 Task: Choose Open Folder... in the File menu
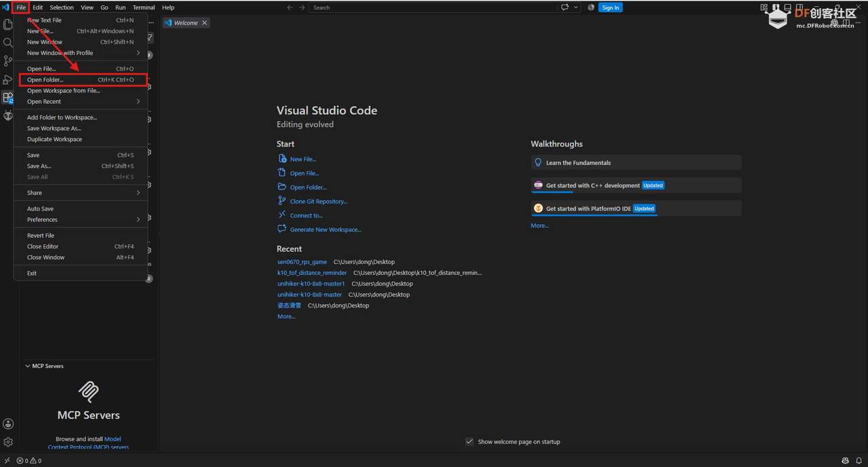pos(81,80)
